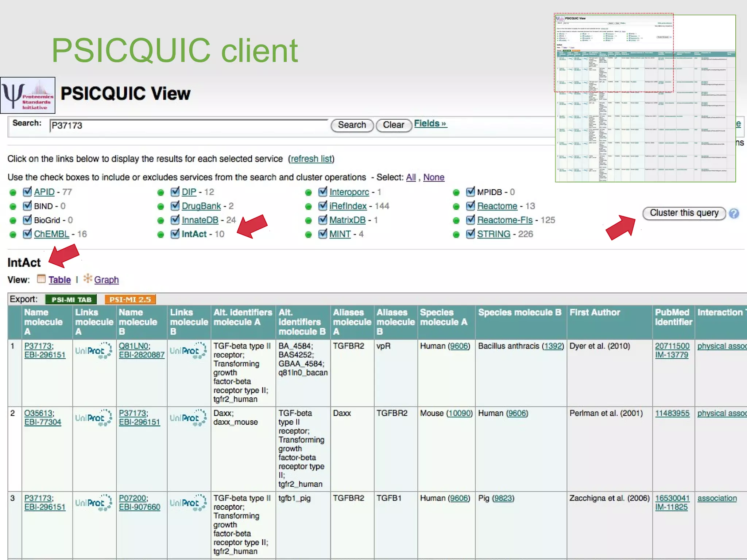Click the page overview thumbnail image

coord(645,98)
